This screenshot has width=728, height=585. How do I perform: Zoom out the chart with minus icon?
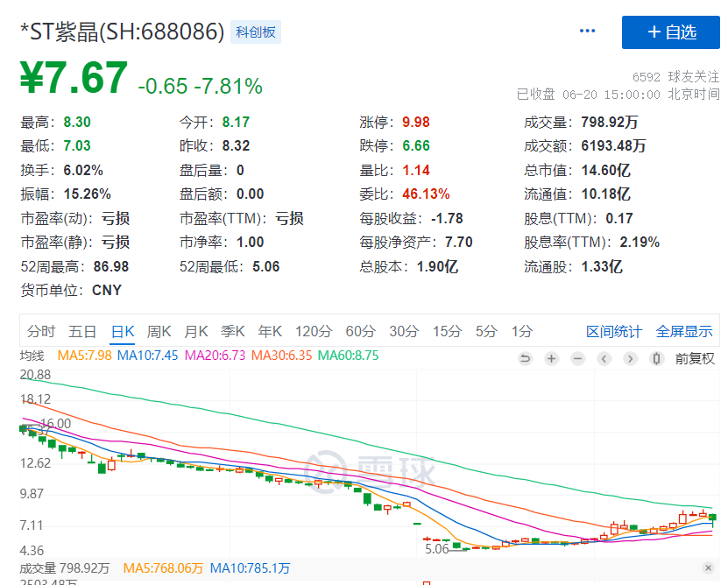577,358
